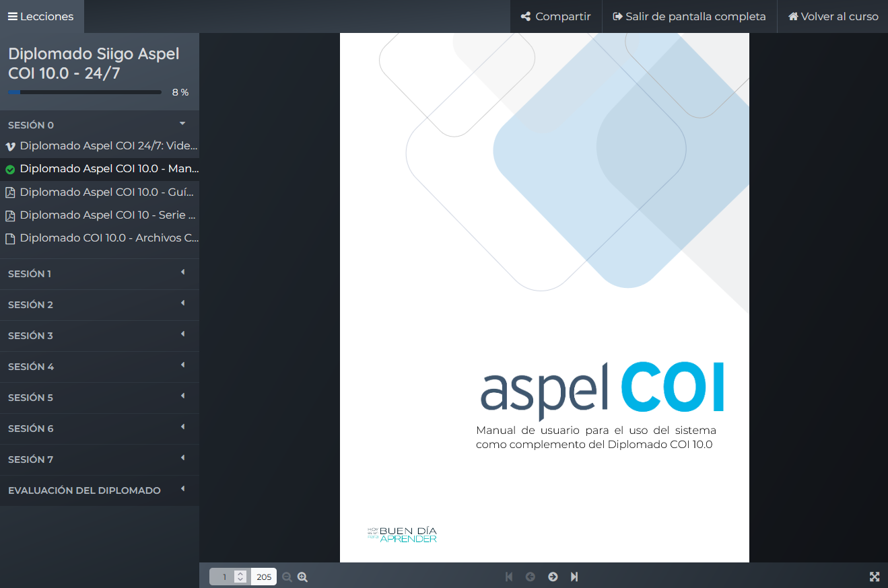Expand the SESIÓN 1 section

[99, 274]
